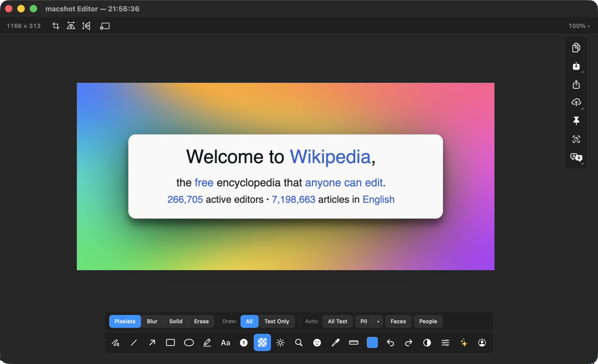Open the Share icon
The width and height of the screenshot is (598, 364).
[576, 84]
